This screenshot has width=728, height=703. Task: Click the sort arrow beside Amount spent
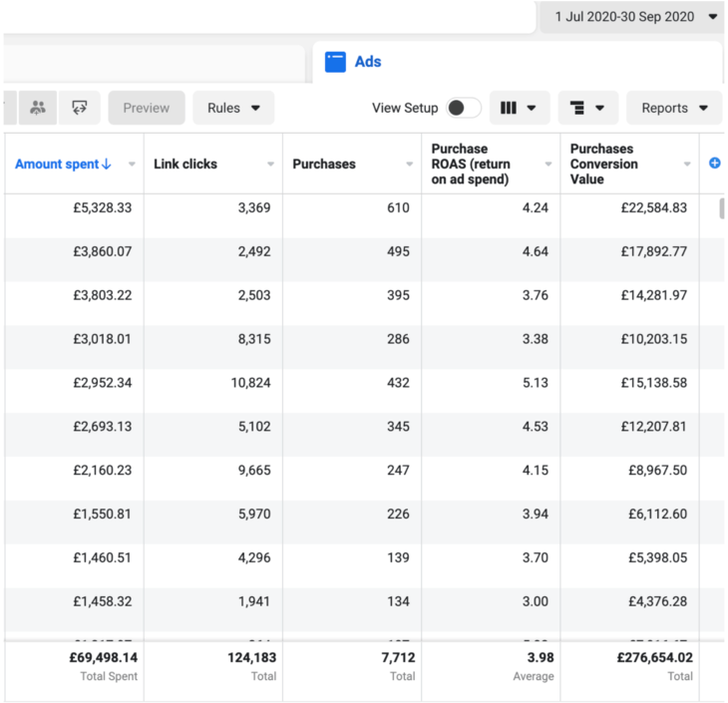pyautogui.click(x=107, y=165)
